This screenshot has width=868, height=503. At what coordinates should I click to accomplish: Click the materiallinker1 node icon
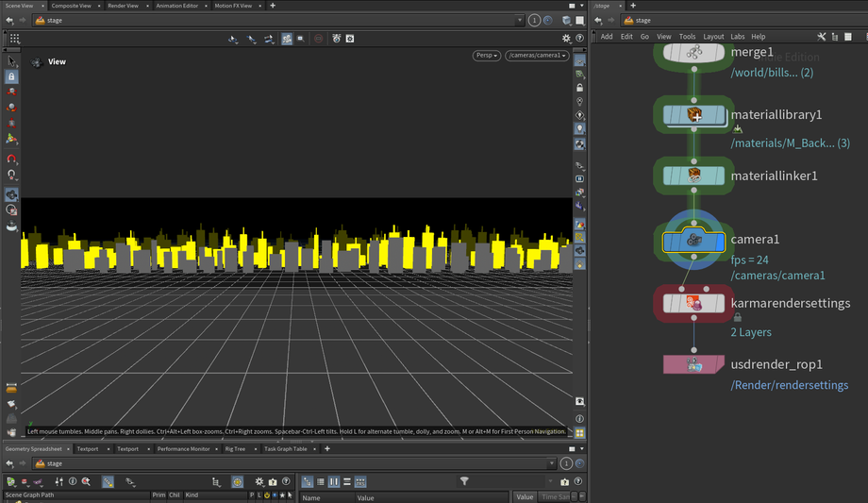point(693,176)
